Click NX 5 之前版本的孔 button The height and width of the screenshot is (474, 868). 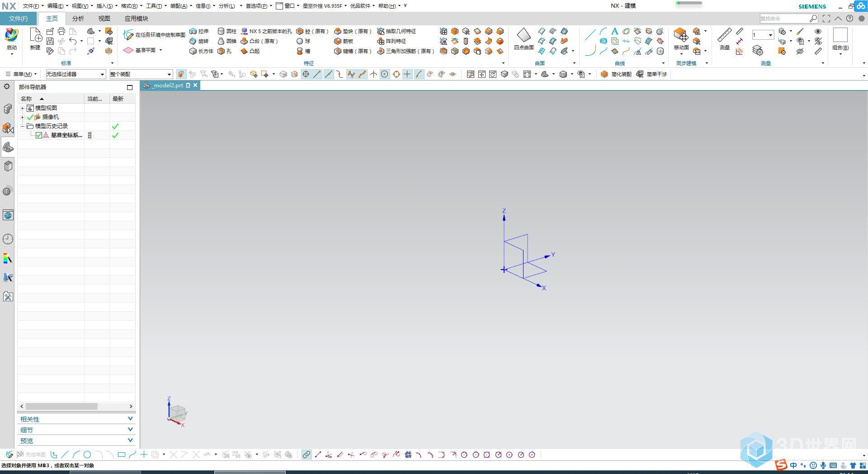pos(267,31)
